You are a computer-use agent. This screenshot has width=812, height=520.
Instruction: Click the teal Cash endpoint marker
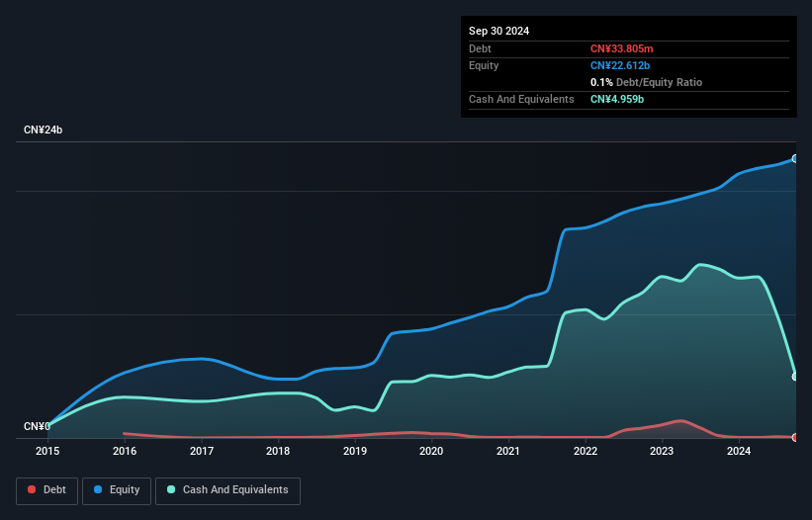pos(795,377)
